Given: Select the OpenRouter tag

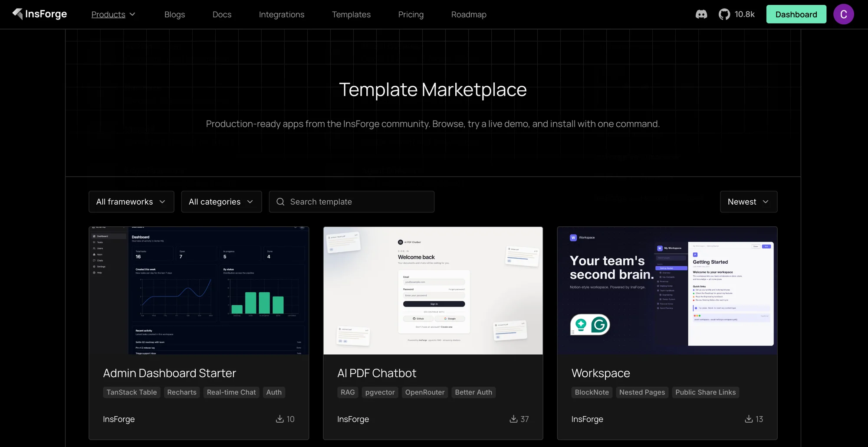Looking at the screenshot, I should pos(425,392).
